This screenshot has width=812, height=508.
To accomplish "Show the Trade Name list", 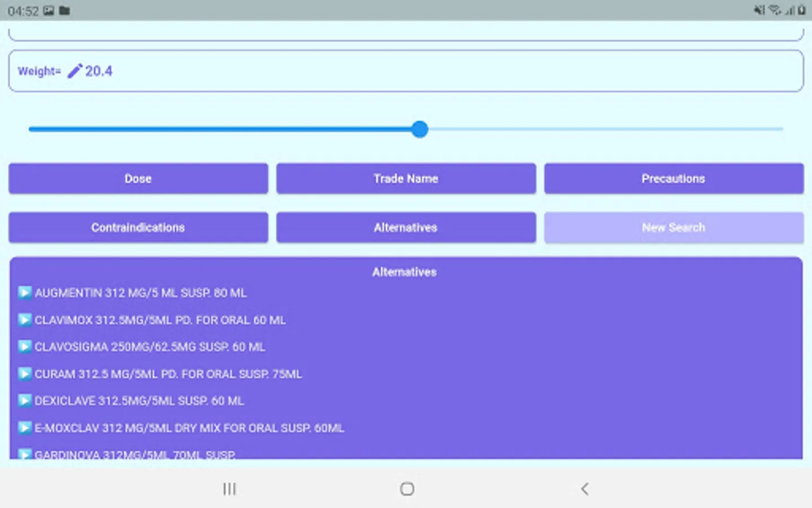I will tap(406, 178).
